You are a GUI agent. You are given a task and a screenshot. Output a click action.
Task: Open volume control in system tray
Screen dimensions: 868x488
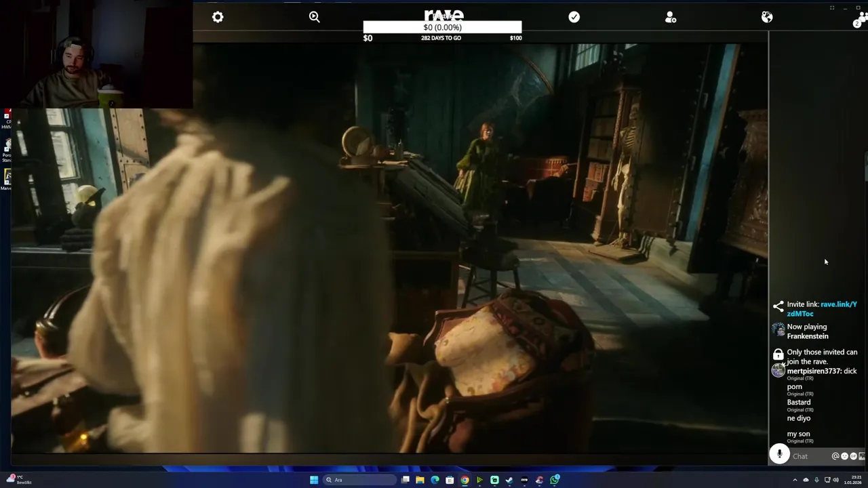point(836,480)
